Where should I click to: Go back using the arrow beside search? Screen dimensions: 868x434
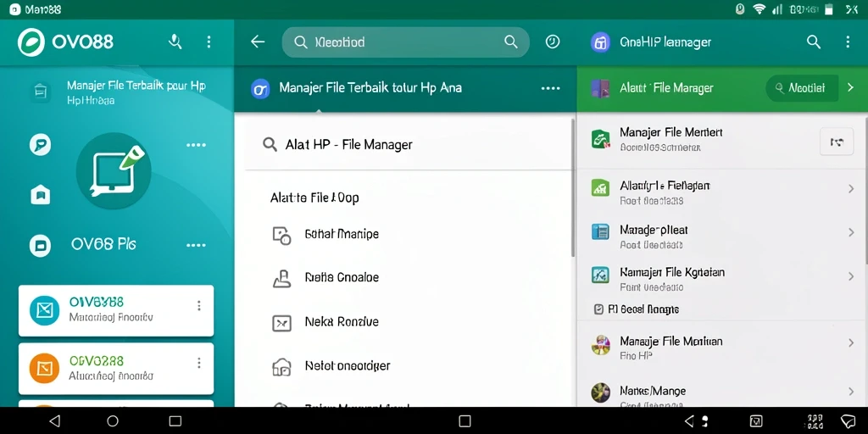tap(258, 42)
